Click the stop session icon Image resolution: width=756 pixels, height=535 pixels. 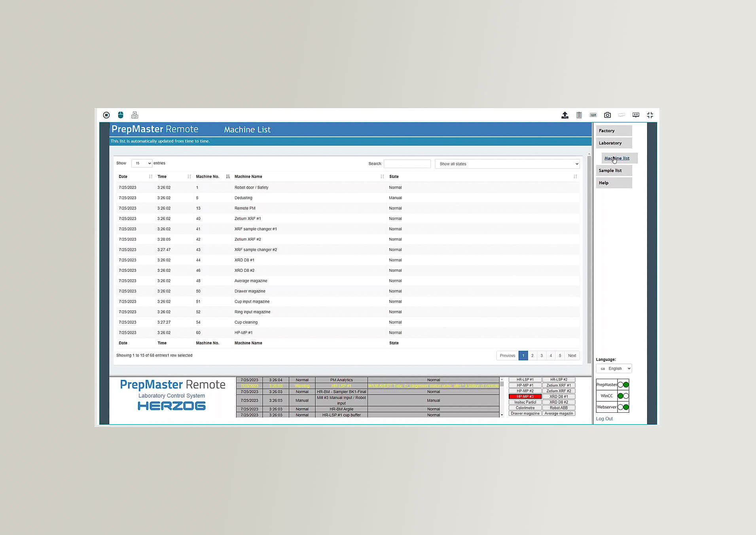[x=106, y=115]
